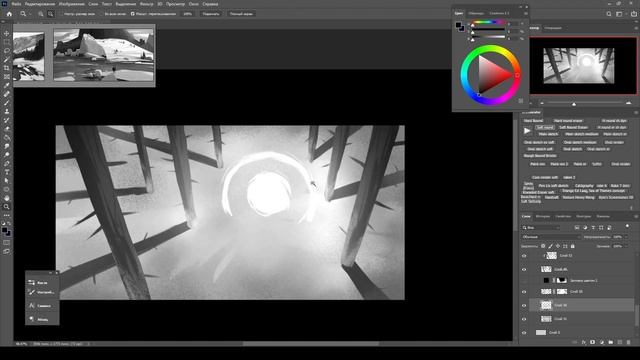Open the opacity slider arrow in Layers panel

626,237
